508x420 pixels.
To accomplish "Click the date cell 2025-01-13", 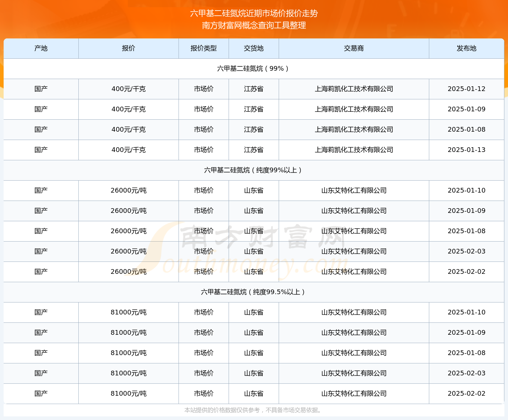I will tap(467, 150).
